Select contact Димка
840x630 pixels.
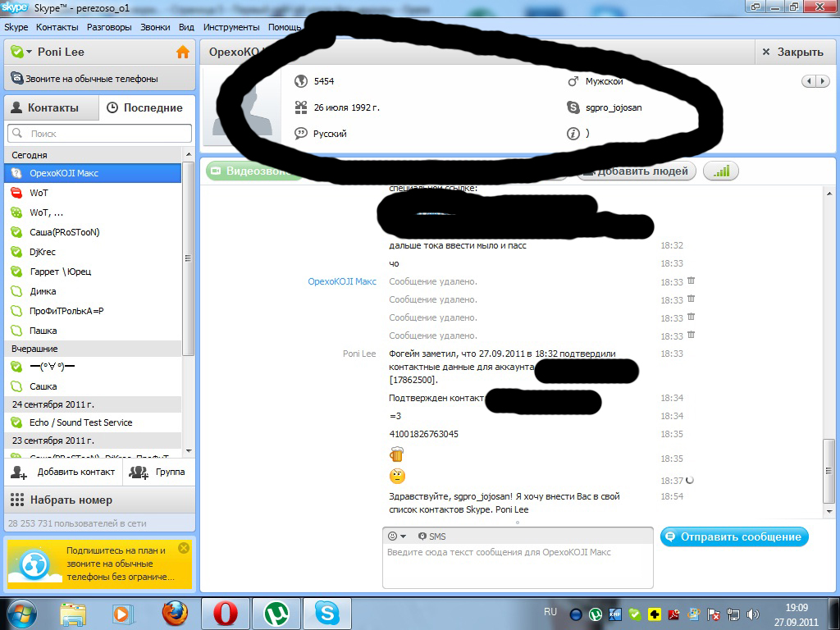pyautogui.click(x=93, y=291)
